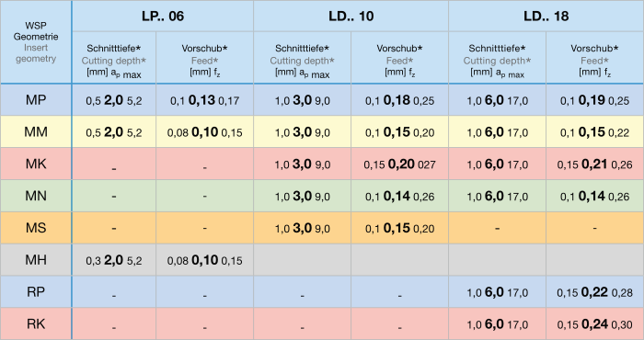The width and height of the screenshot is (644, 340).
Task: Click the RP feed value 0,22
Action: tap(594, 292)
